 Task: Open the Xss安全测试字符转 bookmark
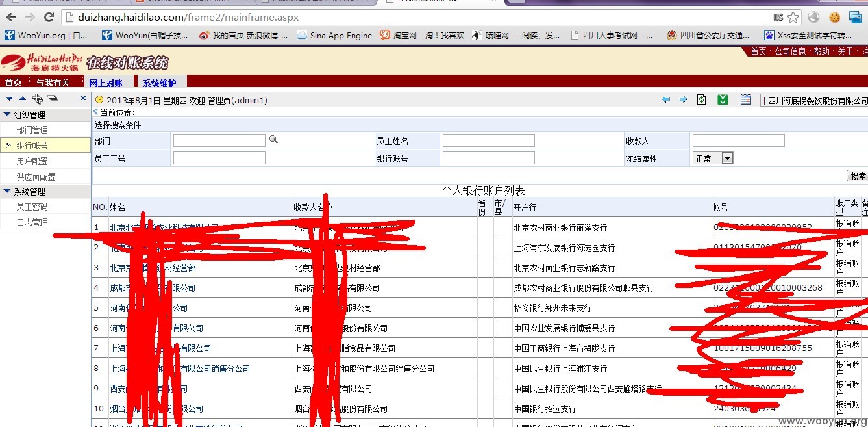coord(808,36)
